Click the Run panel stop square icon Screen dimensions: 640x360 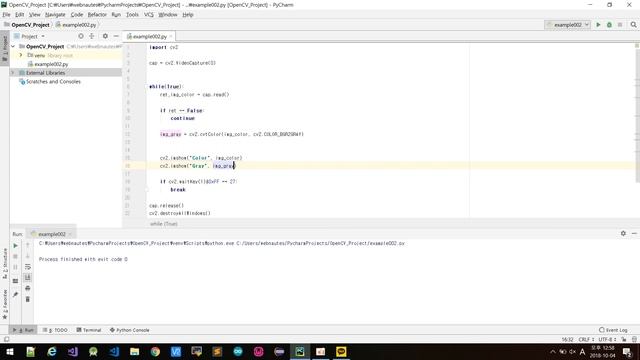click(16, 256)
